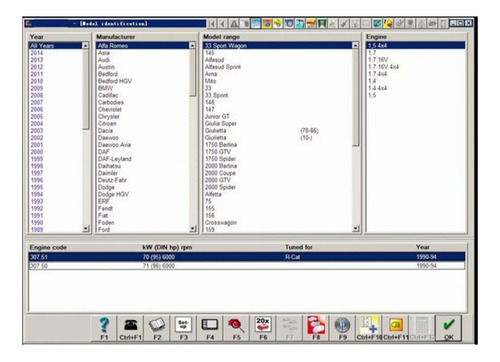The image size is (500, 362).
Task: Click the Year list scrollbar thumb
Action: tap(86, 89)
